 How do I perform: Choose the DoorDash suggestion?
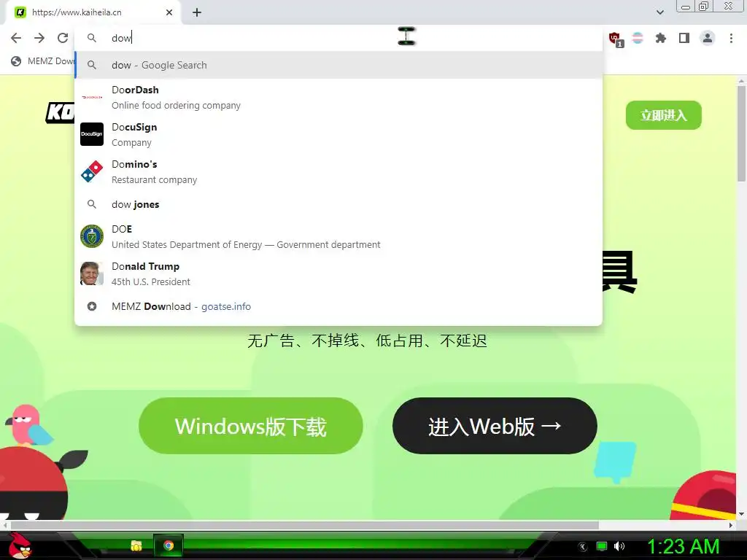pos(338,97)
